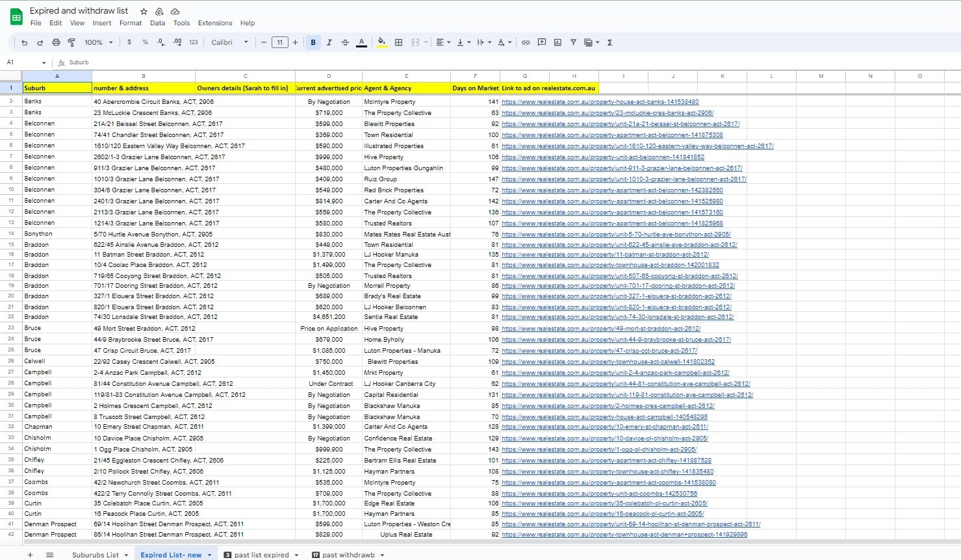Open the Banks 141538480 property link

[600, 102]
